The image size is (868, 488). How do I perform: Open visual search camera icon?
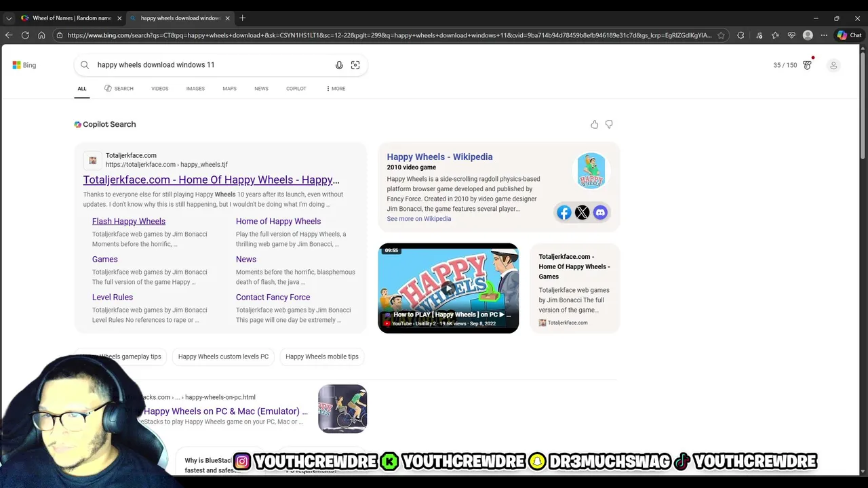(x=355, y=65)
